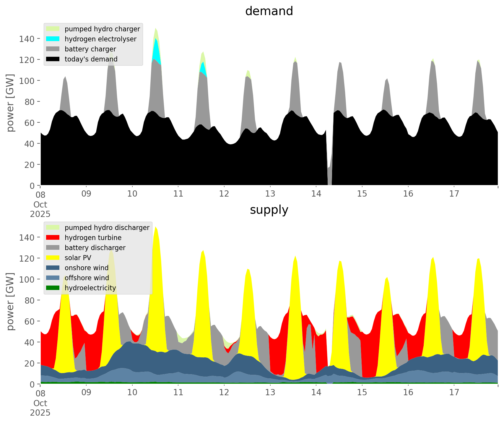Click the supply chart's 'power [GW]' axis label
Viewport: 504px width, 423px height.
[x=10, y=302]
